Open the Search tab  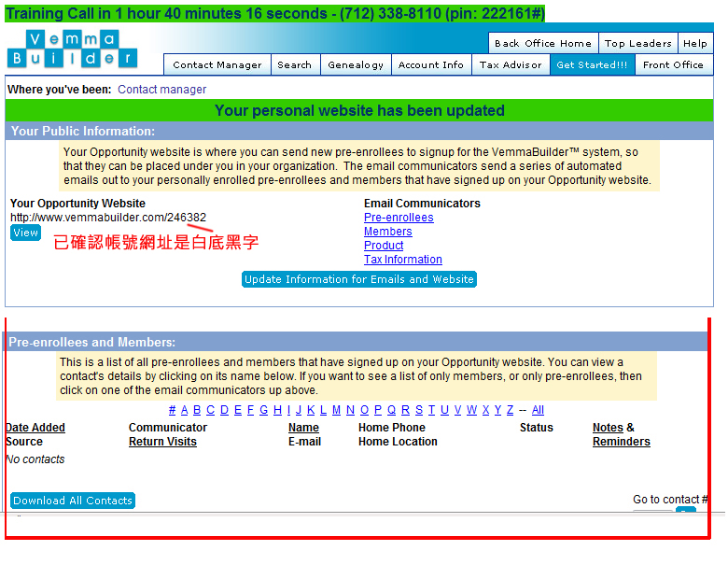294,64
